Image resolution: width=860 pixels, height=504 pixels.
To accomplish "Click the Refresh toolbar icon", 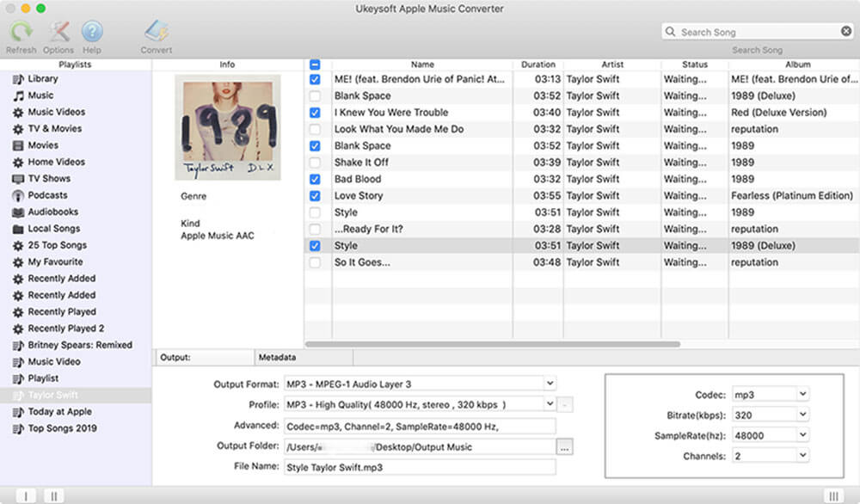I will click(21, 31).
